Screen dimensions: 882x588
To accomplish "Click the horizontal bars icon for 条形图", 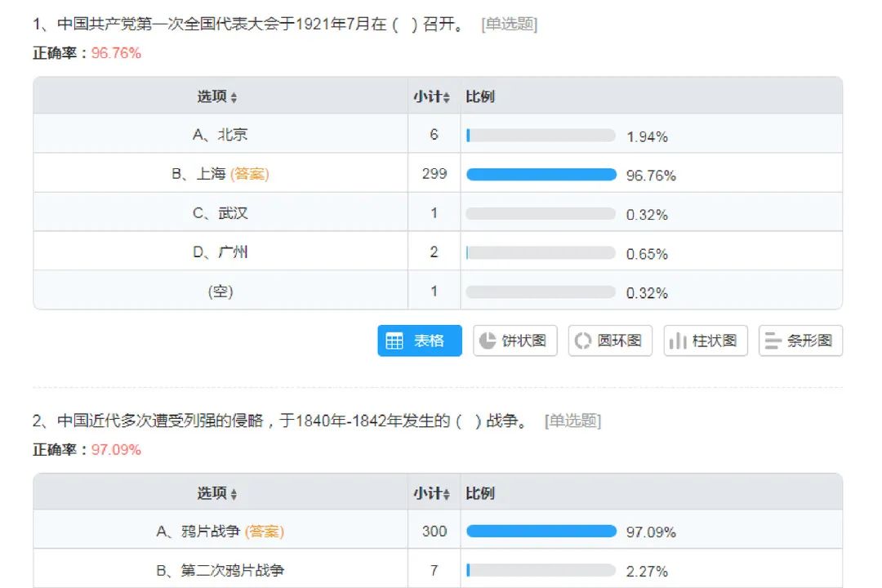I will (x=773, y=341).
